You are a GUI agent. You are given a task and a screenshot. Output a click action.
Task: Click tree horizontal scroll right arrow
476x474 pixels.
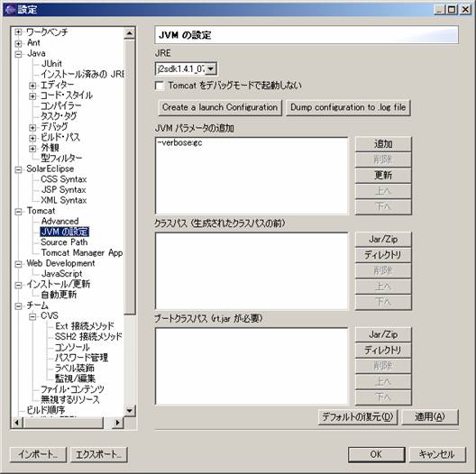[x=117, y=423]
